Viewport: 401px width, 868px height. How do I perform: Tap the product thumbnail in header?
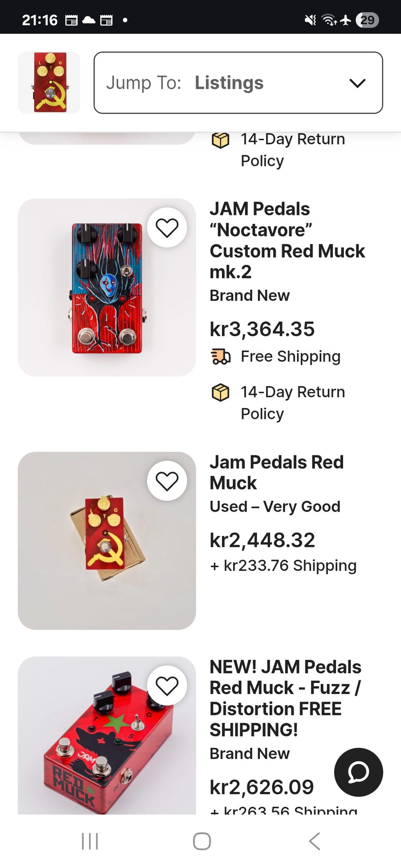click(49, 83)
